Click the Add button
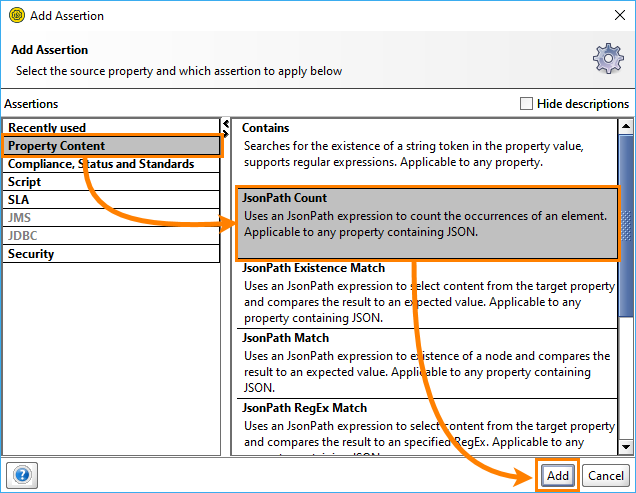The width and height of the screenshot is (636, 493). 557,475
